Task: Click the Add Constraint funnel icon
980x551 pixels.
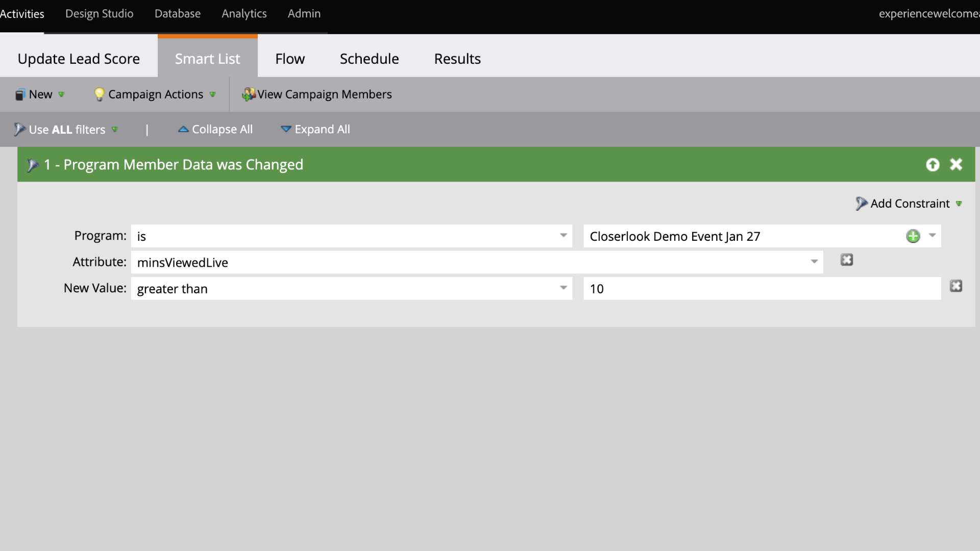Action: pyautogui.click(x=862, y=204)
